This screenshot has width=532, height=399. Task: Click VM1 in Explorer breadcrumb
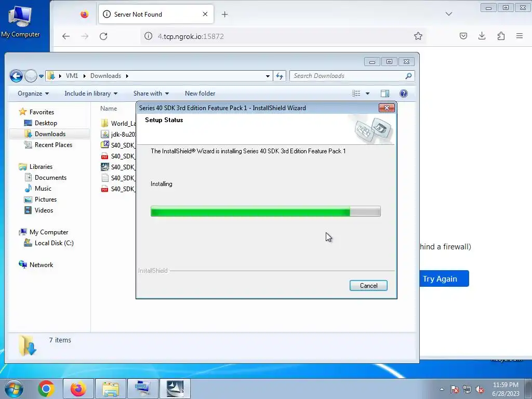tap(72, 76)
